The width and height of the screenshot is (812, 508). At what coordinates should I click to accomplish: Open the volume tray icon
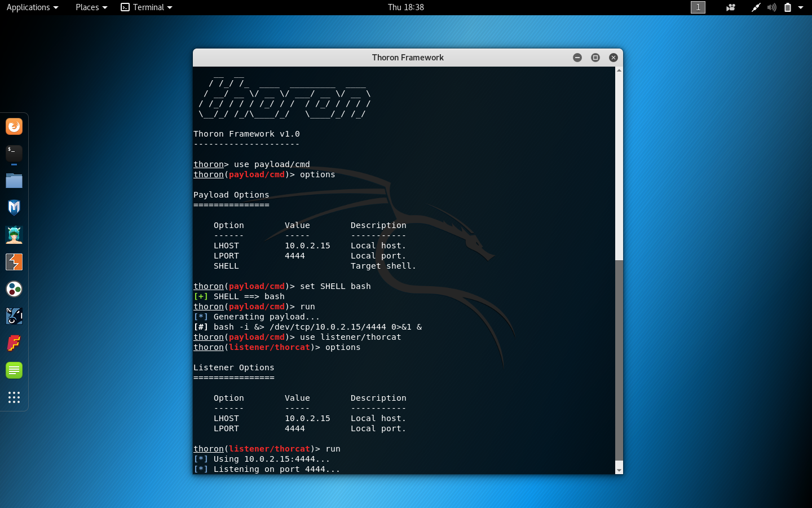point(772,7)
